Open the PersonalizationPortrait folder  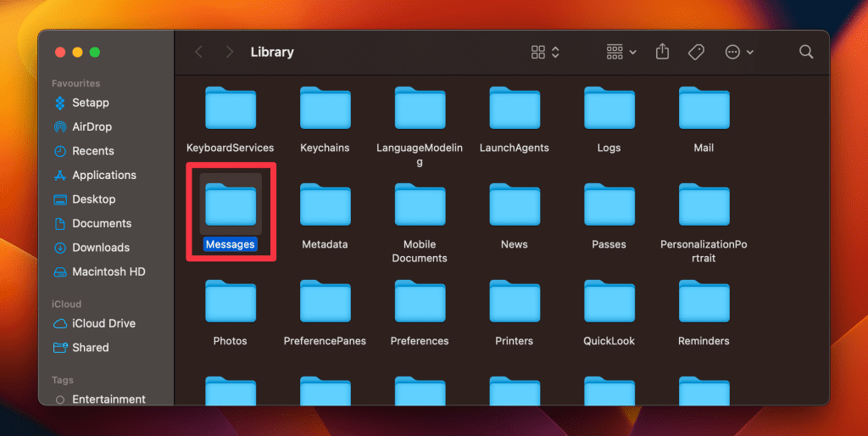click(x=704, y=204)
